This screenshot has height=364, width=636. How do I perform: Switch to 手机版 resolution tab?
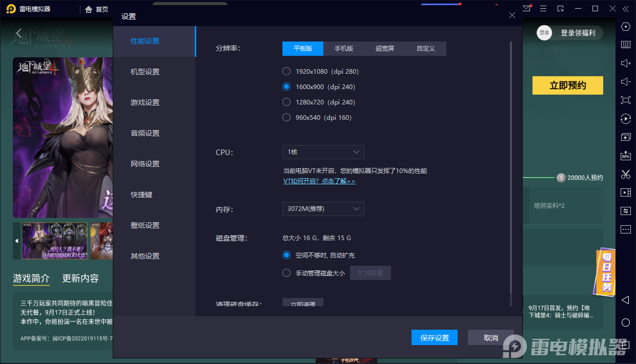pyautogui.click(x=344, y=49)
